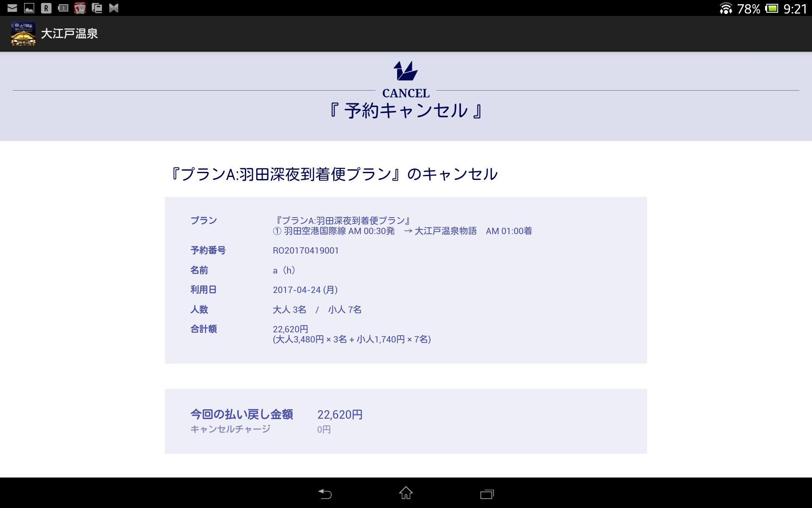Tap the plan name 『プランA:羽田深夜到着便プラン』 in the details box
The height and width of the screenshot is (508, 812).
click(x=343, y=221)
